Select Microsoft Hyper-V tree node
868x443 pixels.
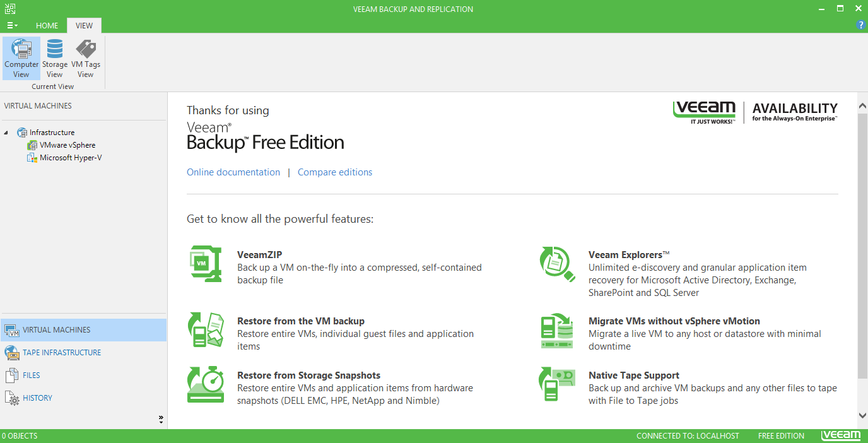click(71, 158)
